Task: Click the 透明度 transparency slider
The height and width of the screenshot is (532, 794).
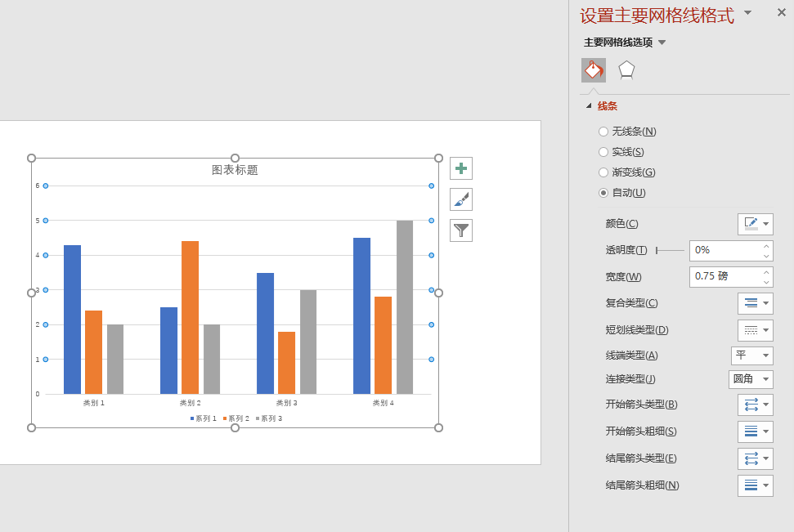Action: click(670, 250)
